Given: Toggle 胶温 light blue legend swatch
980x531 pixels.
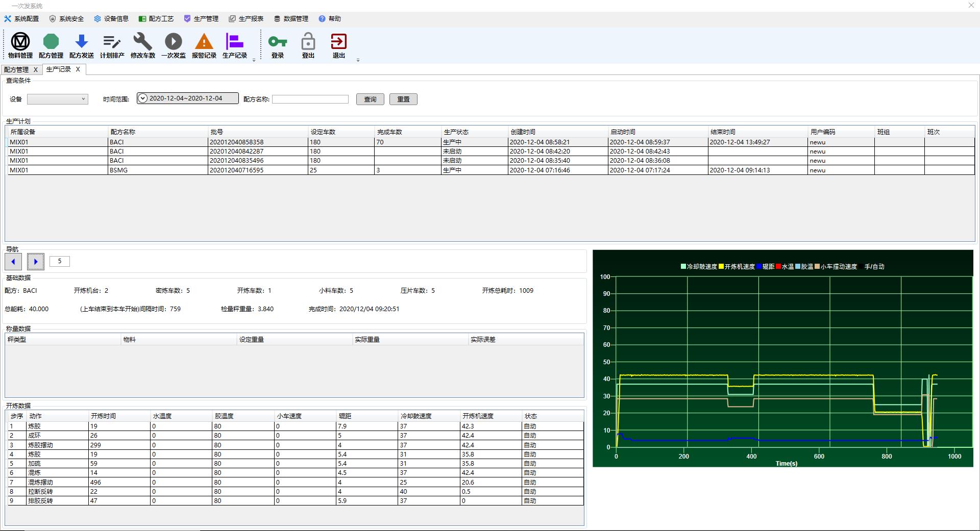Looking at the screenshot, I should tap(798, 267).
